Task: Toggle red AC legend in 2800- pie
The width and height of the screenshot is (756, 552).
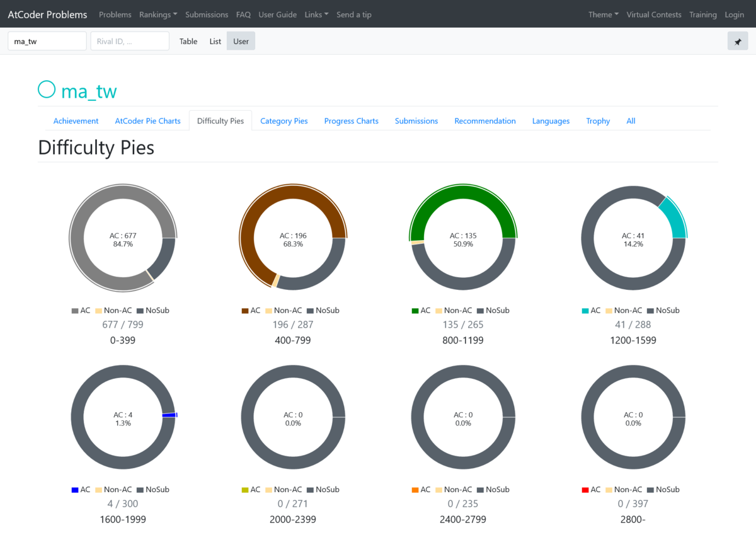Action: click(591, 490)
